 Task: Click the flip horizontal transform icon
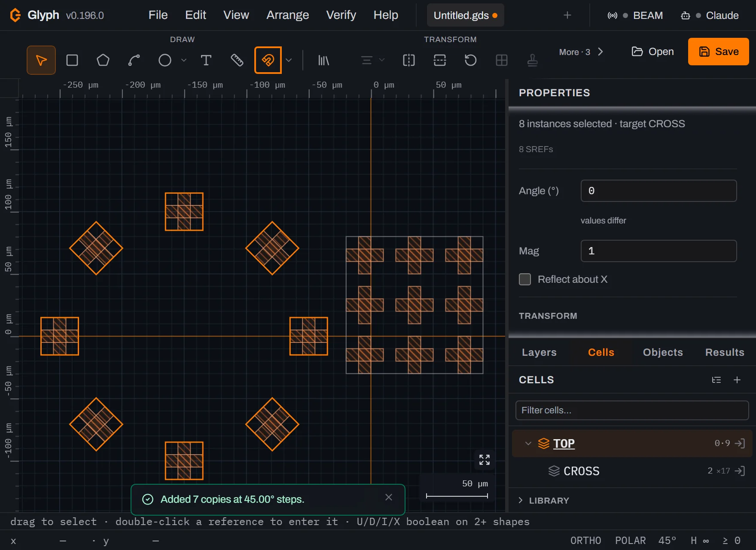(x=409, y=60)
